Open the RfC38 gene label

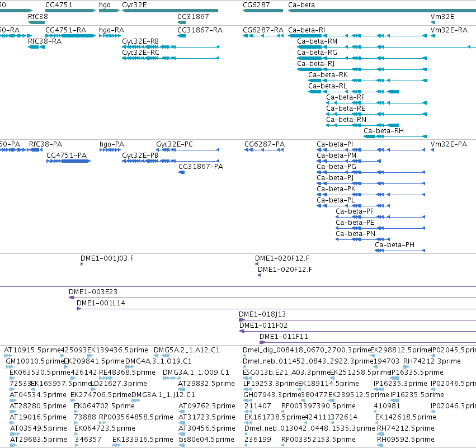click(38, 16)
